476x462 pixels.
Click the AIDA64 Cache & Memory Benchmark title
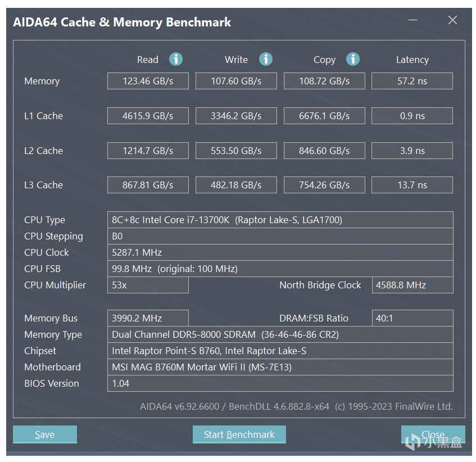tap(122, 22)
